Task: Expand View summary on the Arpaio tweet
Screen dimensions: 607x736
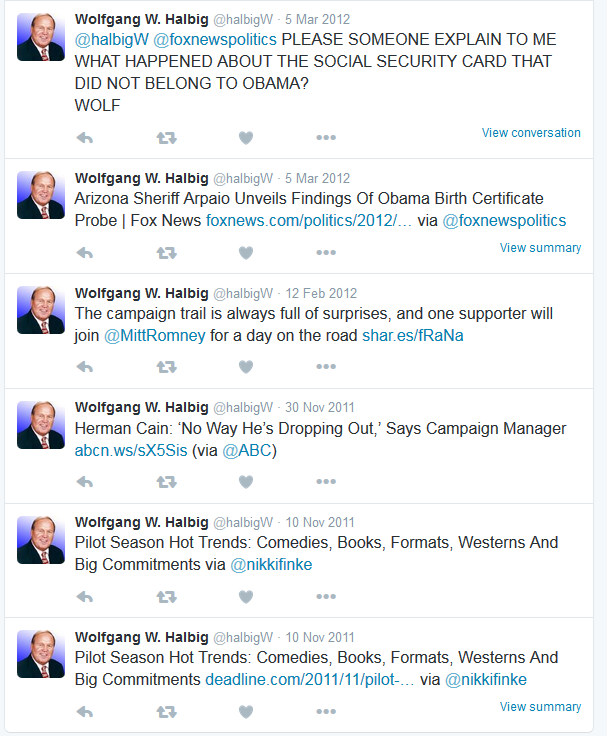Action: [x=540, y=248]
